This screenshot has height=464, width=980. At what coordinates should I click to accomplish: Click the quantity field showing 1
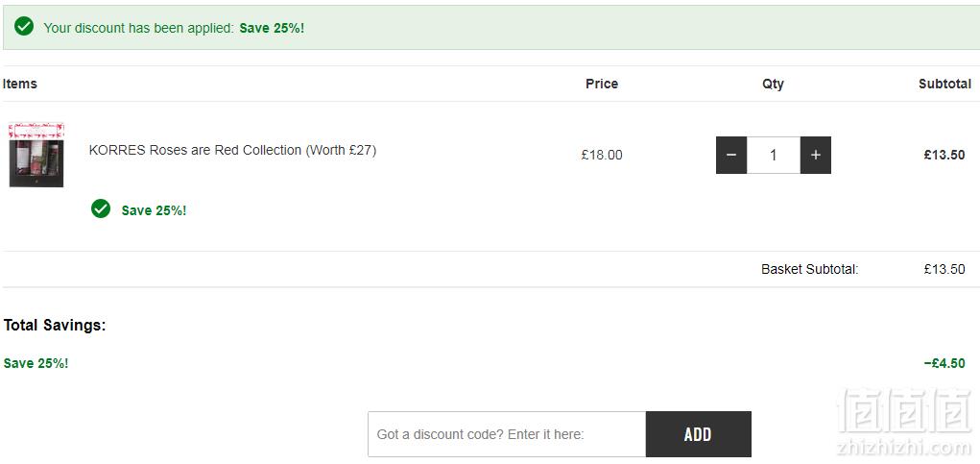(774, 155)
